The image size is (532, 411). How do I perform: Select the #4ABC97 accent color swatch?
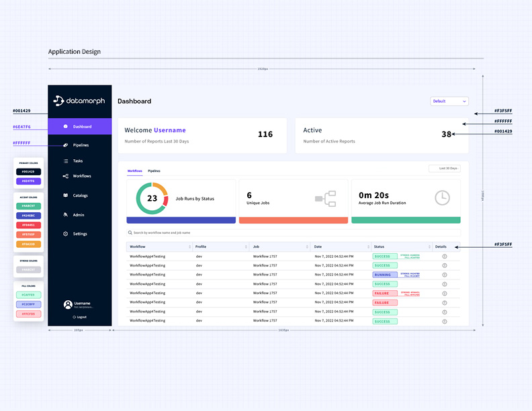28,206
